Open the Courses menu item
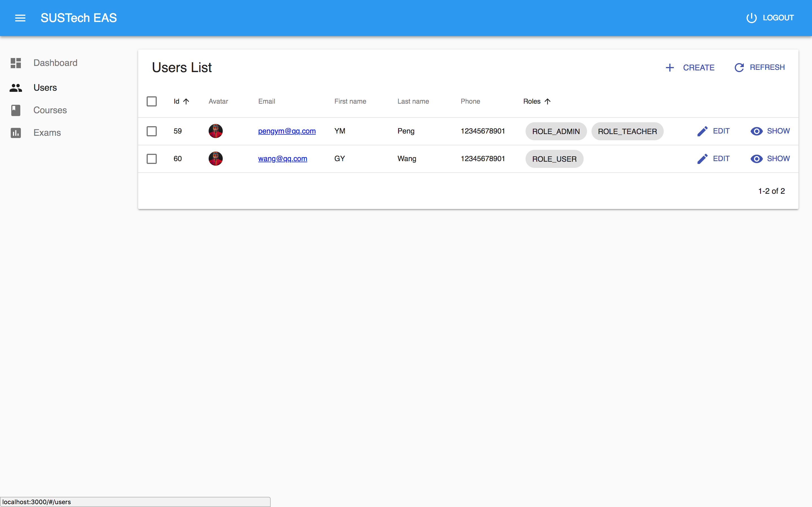Screen dimensions: 812x507 coord(50,110)
